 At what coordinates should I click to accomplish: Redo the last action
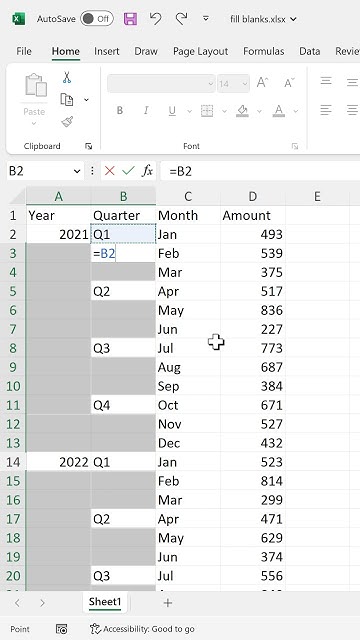click(x=181, y=19)
